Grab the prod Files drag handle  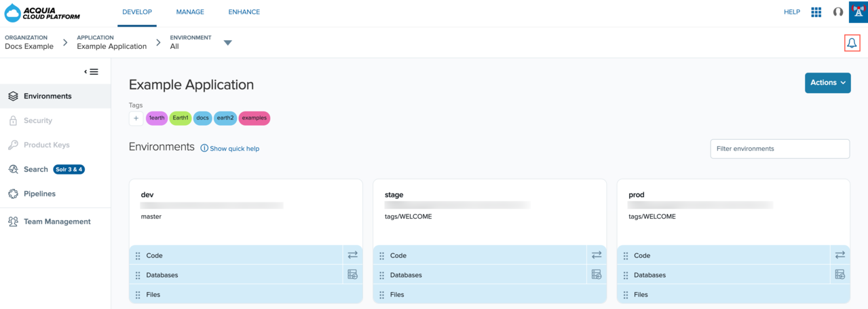(626, 295)
